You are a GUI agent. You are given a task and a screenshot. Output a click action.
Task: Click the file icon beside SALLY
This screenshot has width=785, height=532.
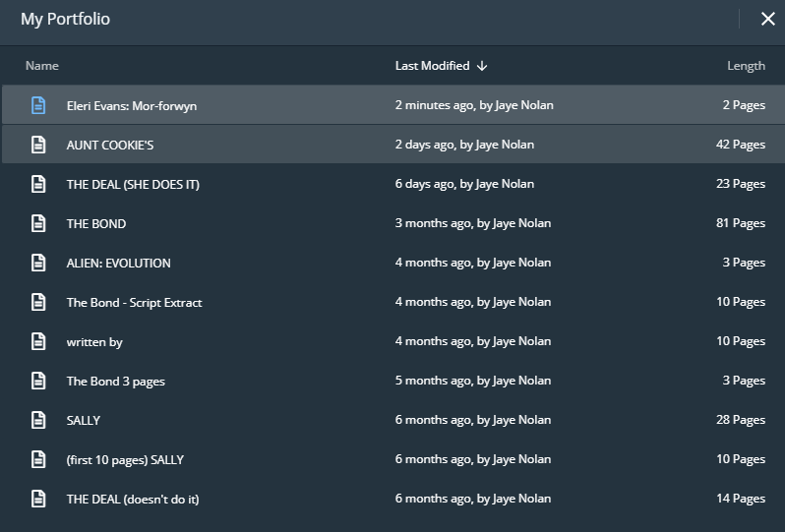(x=38, y=420)
